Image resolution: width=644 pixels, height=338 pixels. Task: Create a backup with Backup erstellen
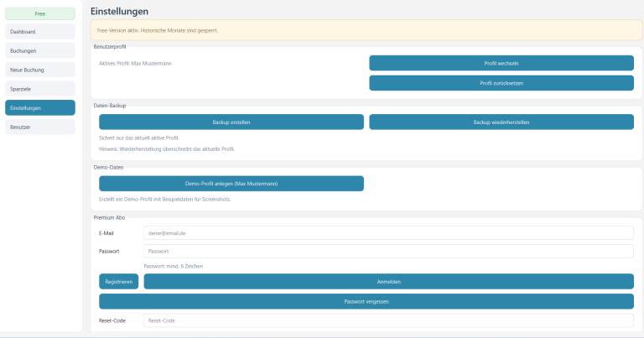click(x=231, y=122)
